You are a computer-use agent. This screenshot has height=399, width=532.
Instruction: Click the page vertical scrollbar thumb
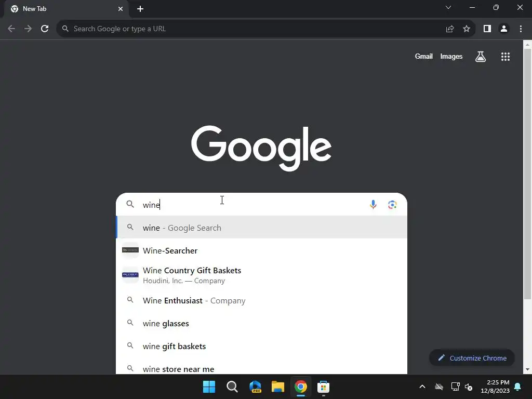click(x=527, y=174)
